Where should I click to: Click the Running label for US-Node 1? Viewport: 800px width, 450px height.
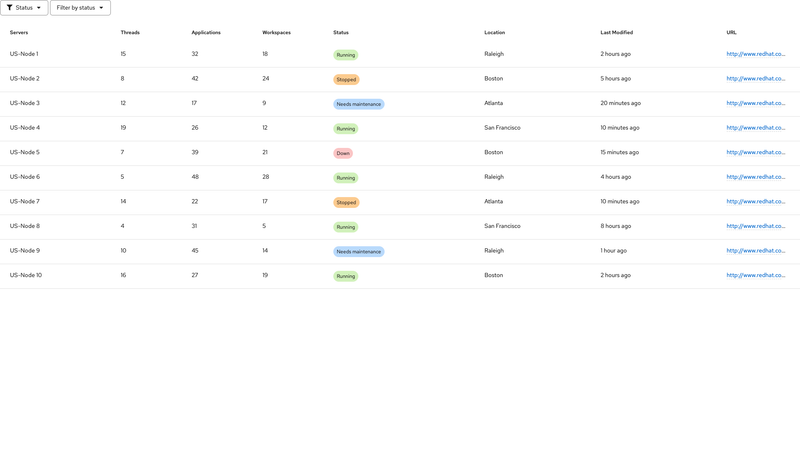point(345,55)
